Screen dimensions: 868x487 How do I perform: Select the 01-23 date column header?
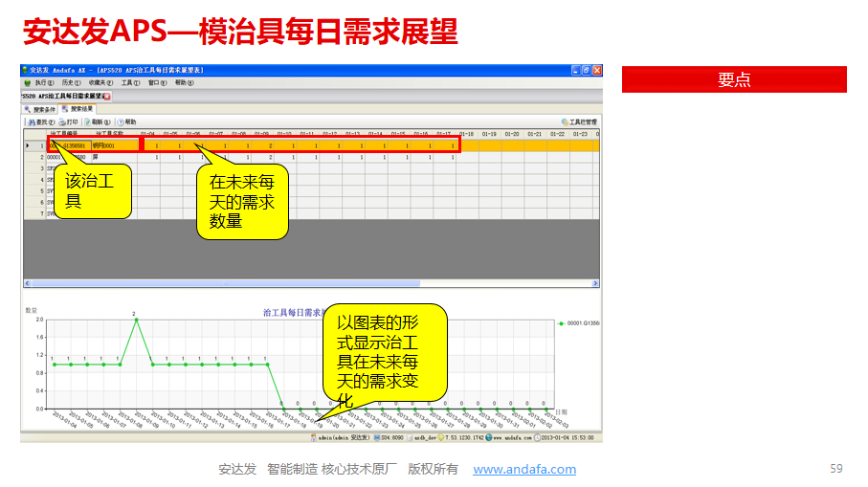pos(580,134)
